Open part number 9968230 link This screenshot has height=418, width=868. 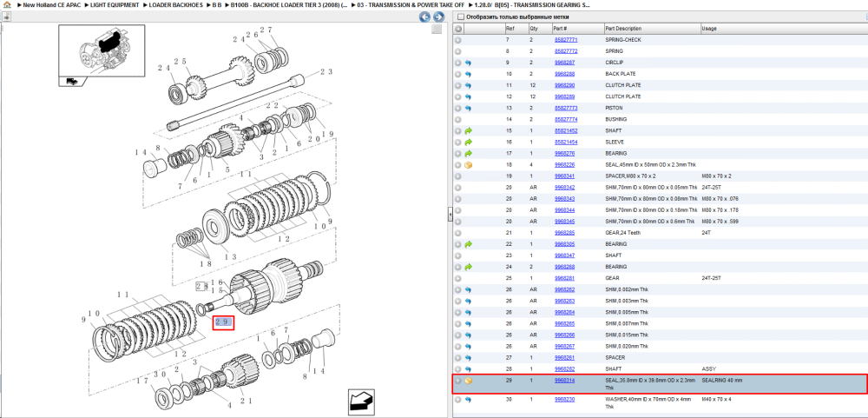click(x=565, y=399)
